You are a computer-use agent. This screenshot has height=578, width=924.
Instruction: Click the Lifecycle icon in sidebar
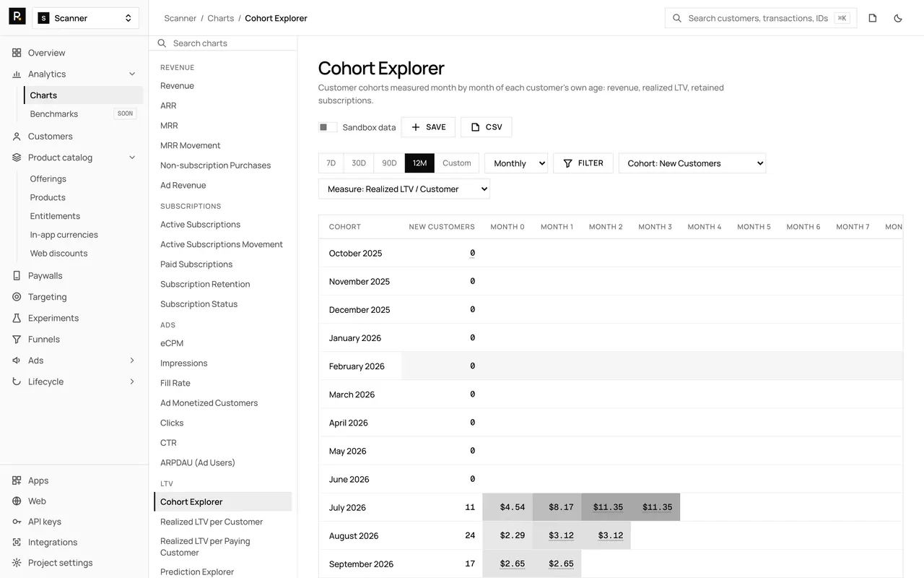[17, 381]
